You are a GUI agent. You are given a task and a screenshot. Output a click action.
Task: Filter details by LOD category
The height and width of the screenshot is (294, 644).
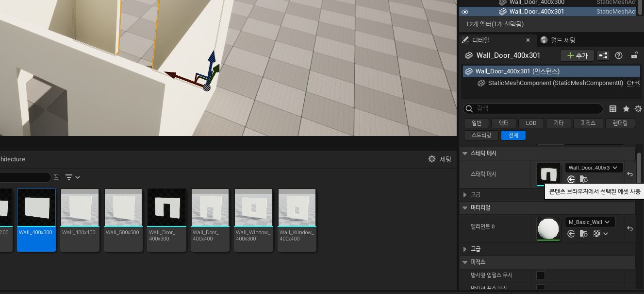tap(531, 123)
